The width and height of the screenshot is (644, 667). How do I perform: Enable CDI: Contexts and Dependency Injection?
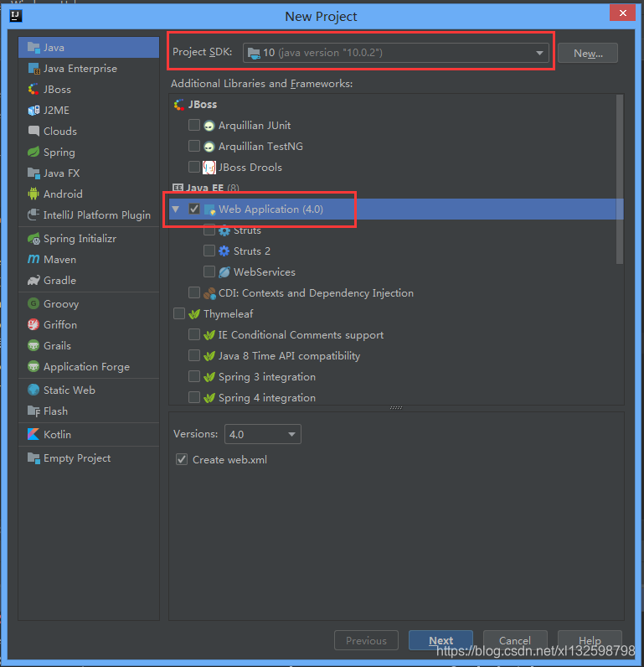(x=194, y=292)
